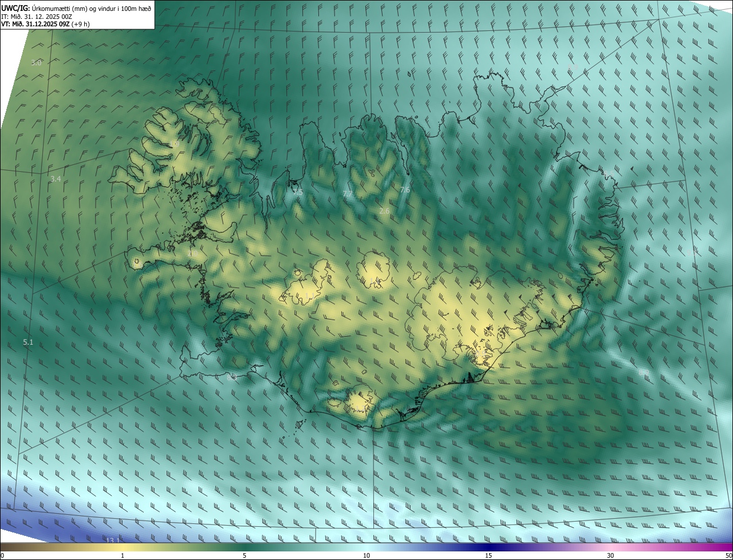This screenshot has width=733, height=560.
Task: Click the map value label "7.5"
Action: pyautogui.click(x=298, y=192)
